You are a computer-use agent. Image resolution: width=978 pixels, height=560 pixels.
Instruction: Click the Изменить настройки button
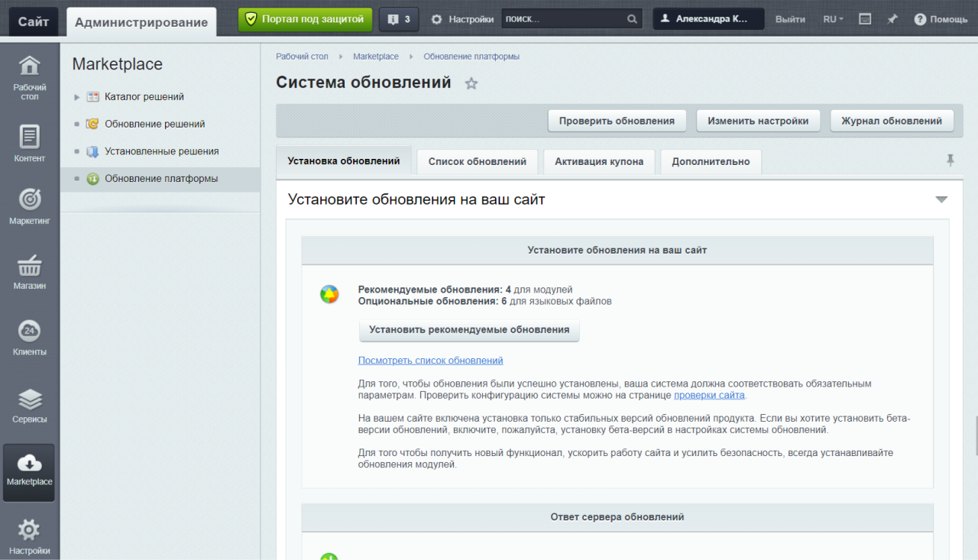point(758,121)
